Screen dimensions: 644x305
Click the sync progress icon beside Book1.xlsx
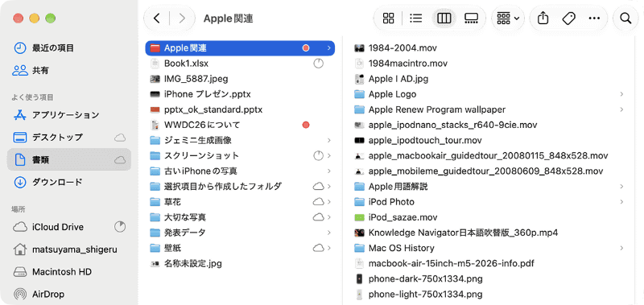tap(318, 64)
